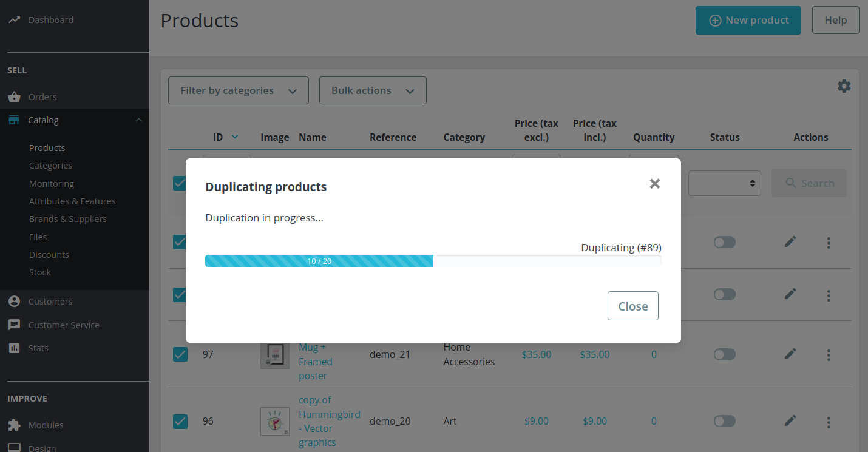Open the Filter by categories dropdown
The image size is (868, 452).
pos(238,90)
